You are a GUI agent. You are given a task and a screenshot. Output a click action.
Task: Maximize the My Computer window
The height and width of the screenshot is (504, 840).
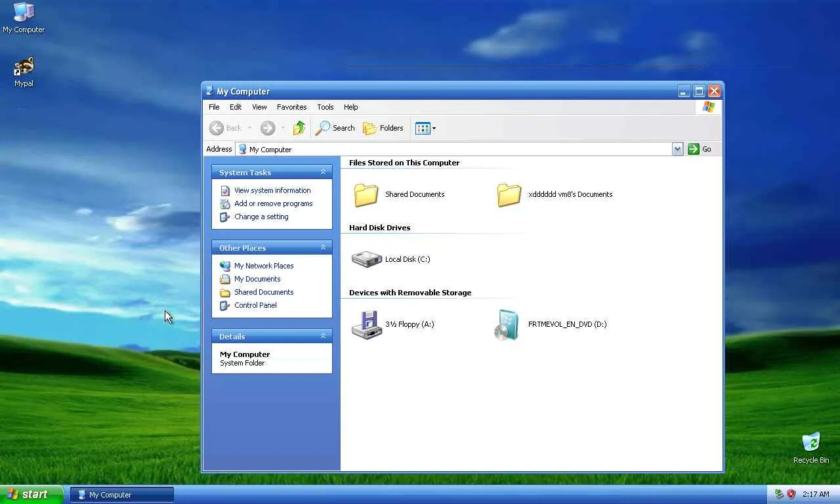[x=699, y=91]
